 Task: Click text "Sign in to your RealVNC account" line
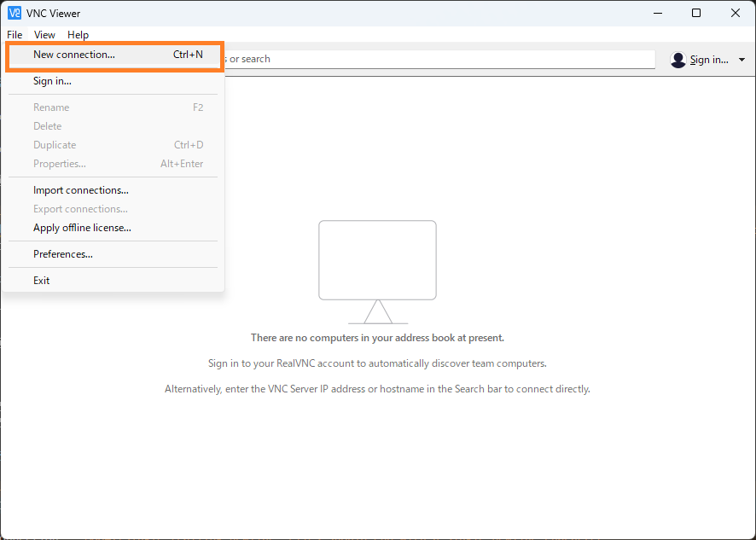pyautogui.click(x=377, y=363)
